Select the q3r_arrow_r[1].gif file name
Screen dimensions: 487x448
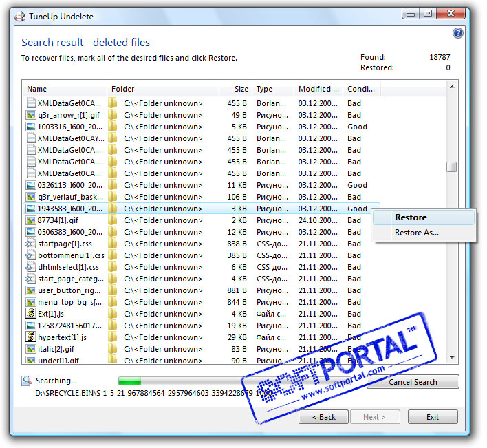coord(69,115)
